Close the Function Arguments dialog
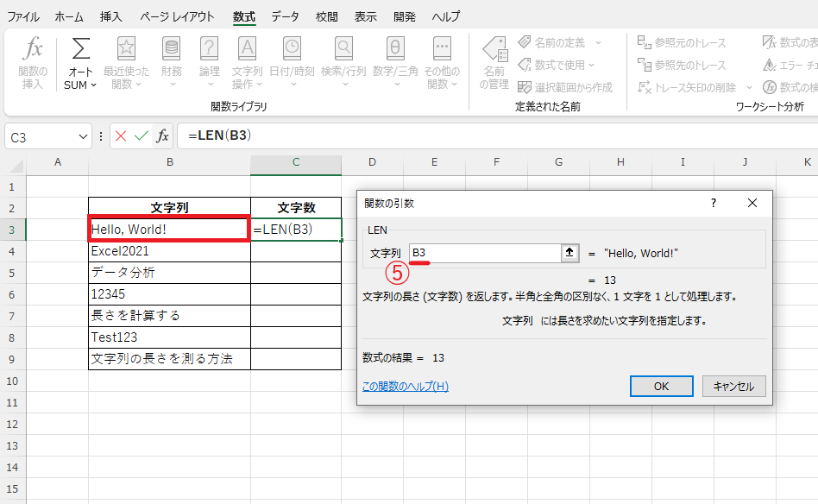The image size is (818, 504). (752, 203)
